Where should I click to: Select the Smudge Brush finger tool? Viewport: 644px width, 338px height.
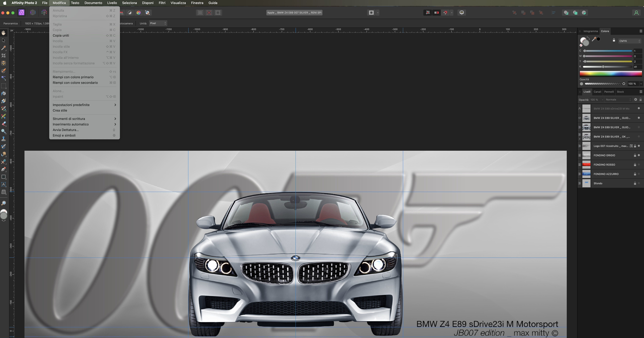4,154
